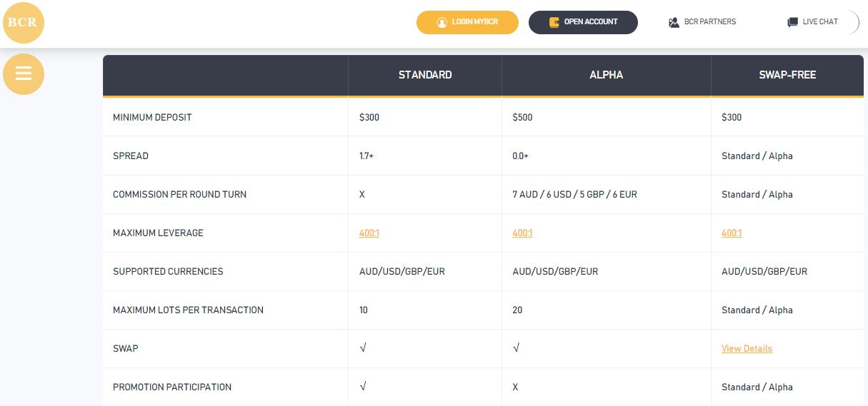
Task: Open the hamburger menu button
Action: coord(24,73)
